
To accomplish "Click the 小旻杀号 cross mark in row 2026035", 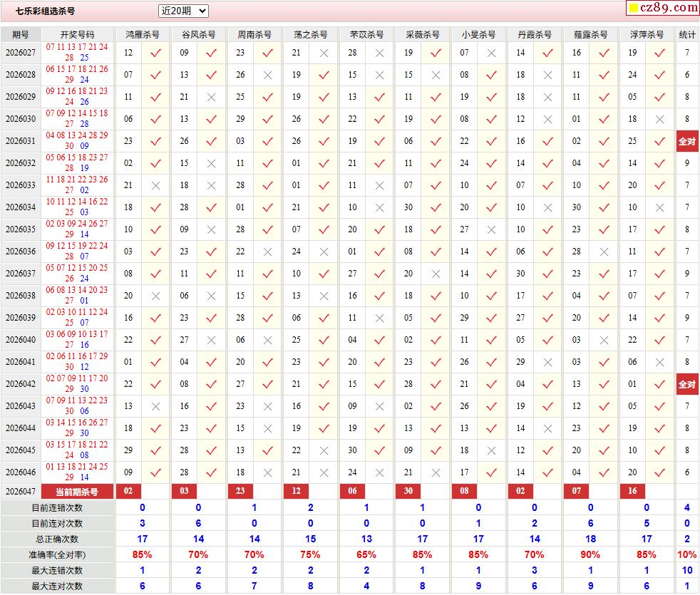I will [x=491, y=229].
